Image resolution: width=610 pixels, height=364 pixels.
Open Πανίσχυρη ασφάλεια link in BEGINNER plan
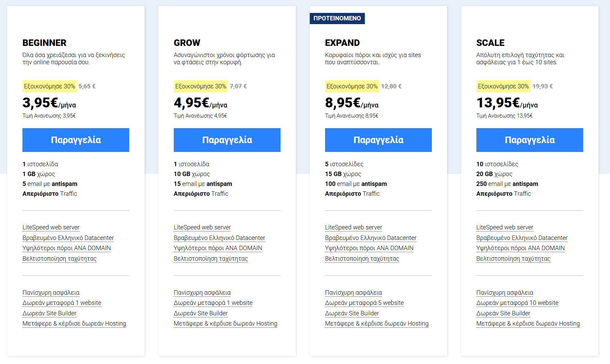(51, 293)
